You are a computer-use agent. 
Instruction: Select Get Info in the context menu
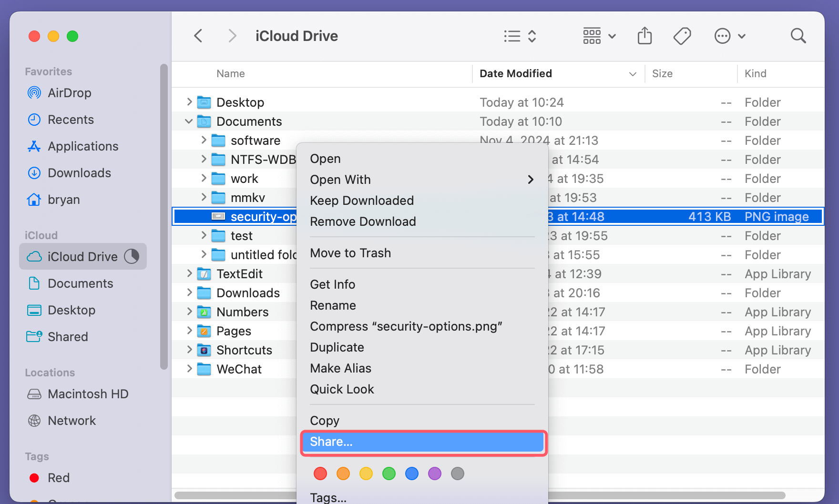332,284
